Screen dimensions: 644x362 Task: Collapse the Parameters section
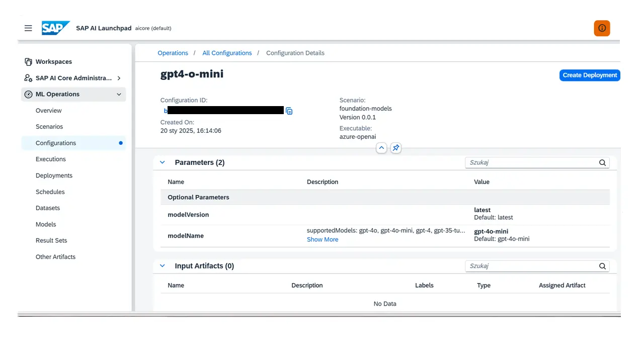pos(162,162)
